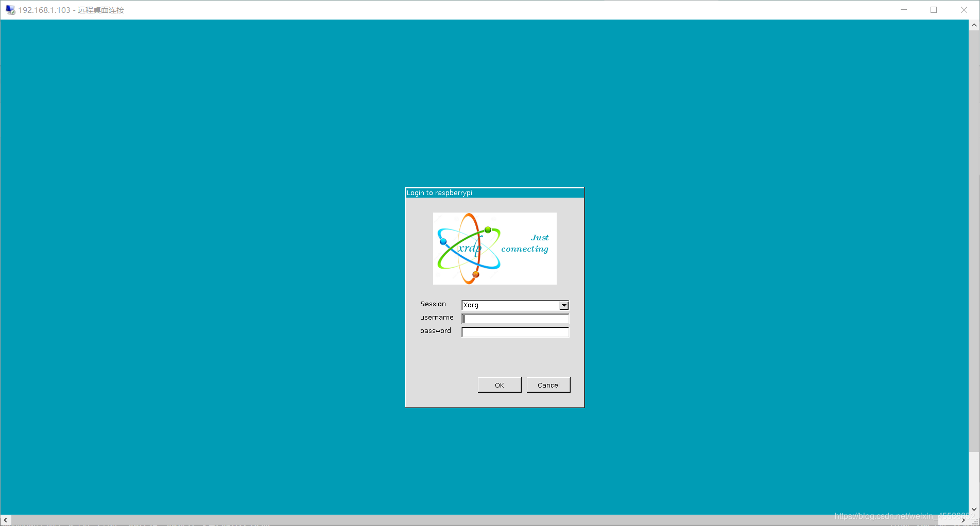The height and width of the screenshot is (526, 980).
Task: Click the vertical scrollbar up arrow
Action: [x=974, y=25]
